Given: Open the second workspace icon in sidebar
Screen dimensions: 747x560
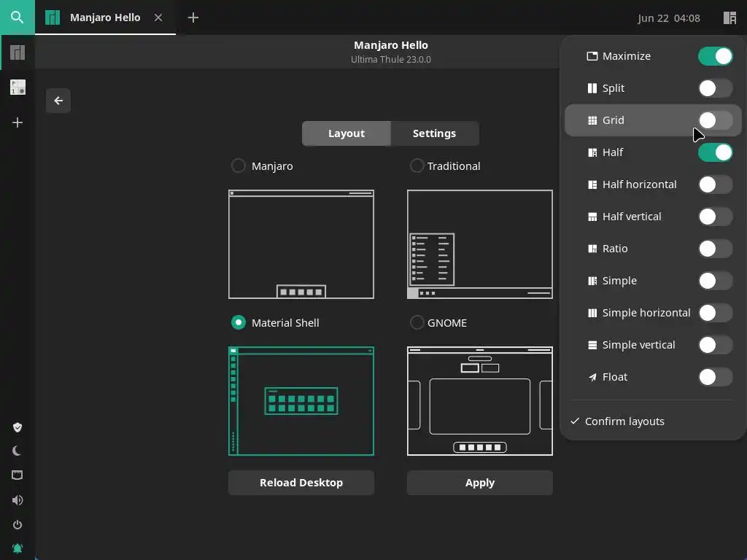Looking at the screenshot, I should click(18, 87).
